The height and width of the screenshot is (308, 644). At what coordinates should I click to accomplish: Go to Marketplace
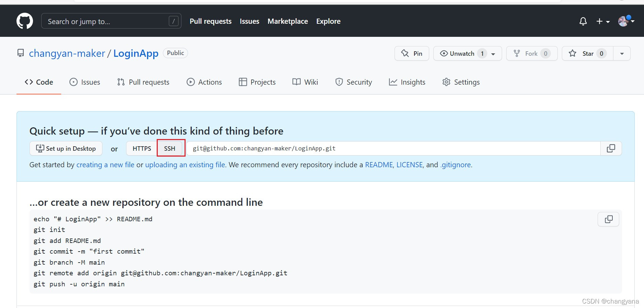288,21
